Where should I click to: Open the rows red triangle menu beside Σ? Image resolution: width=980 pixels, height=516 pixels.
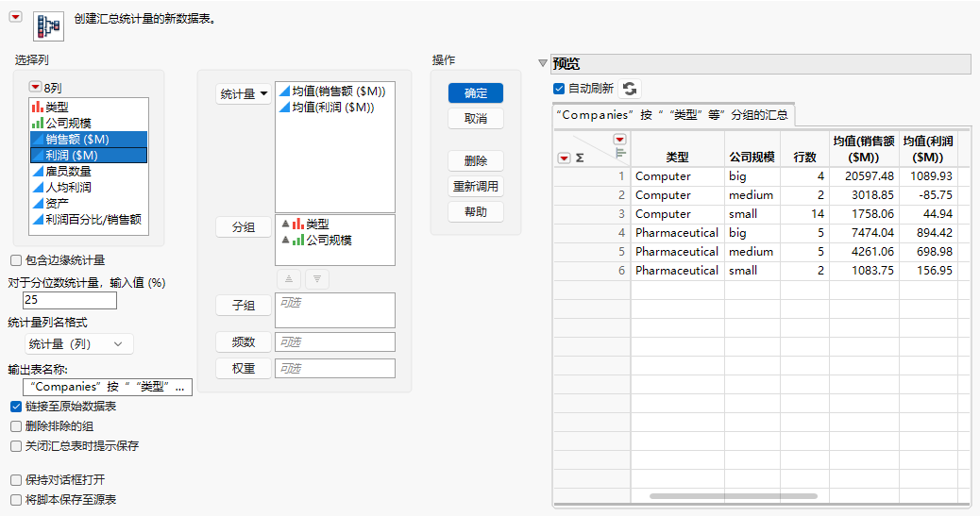pos(564,158)
